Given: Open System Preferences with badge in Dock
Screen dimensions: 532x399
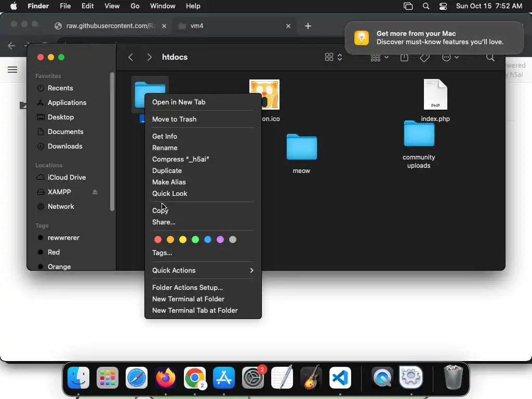Looking at the screenshot, I should coord(253,378).
